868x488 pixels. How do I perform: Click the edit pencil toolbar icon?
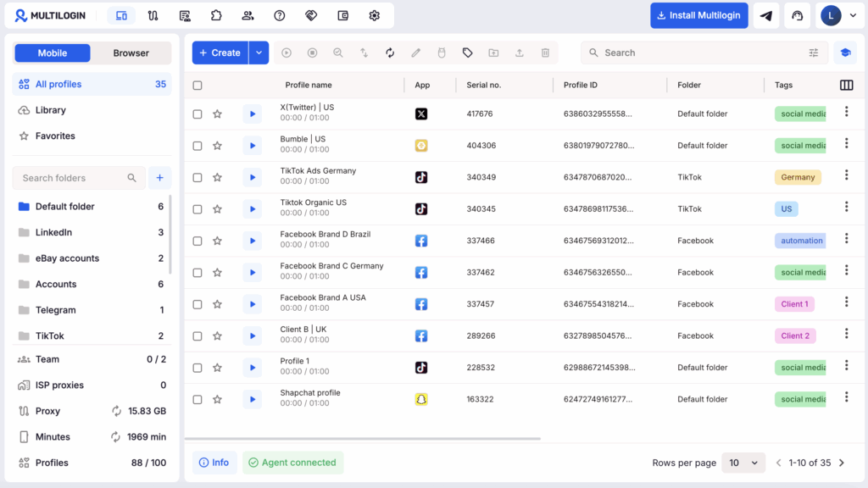click(415, 53)
